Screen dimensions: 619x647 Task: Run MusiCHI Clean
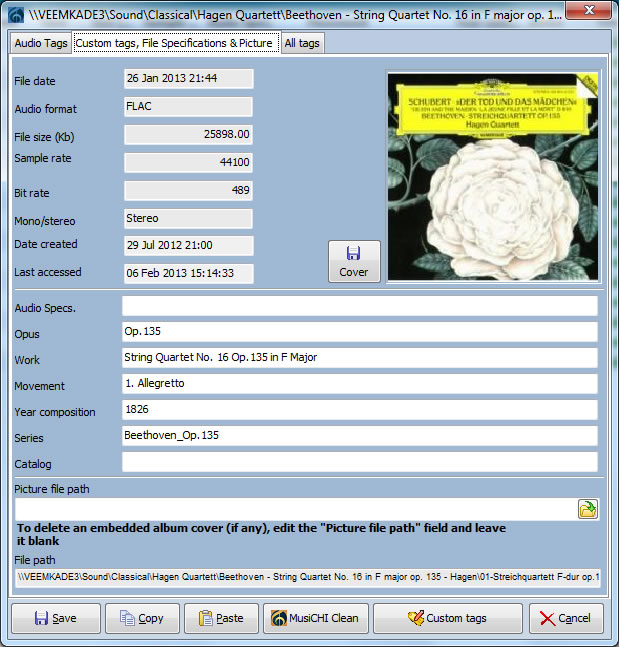click(x=316, y=618)
